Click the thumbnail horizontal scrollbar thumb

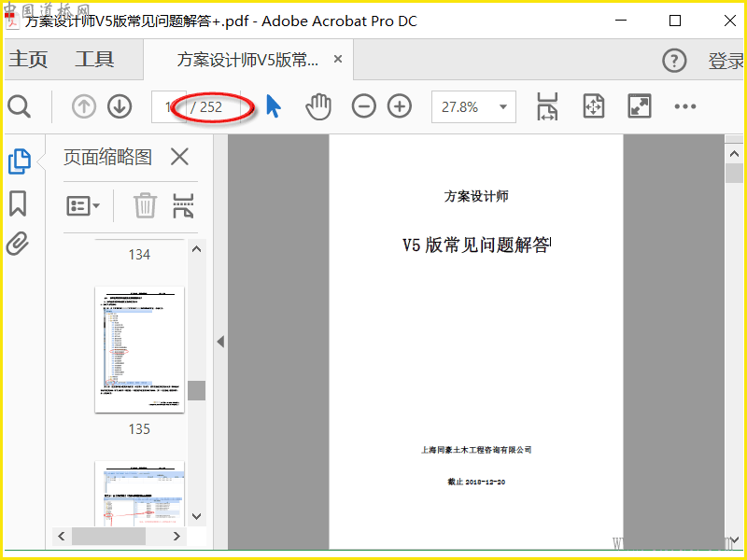pos(108,536)
